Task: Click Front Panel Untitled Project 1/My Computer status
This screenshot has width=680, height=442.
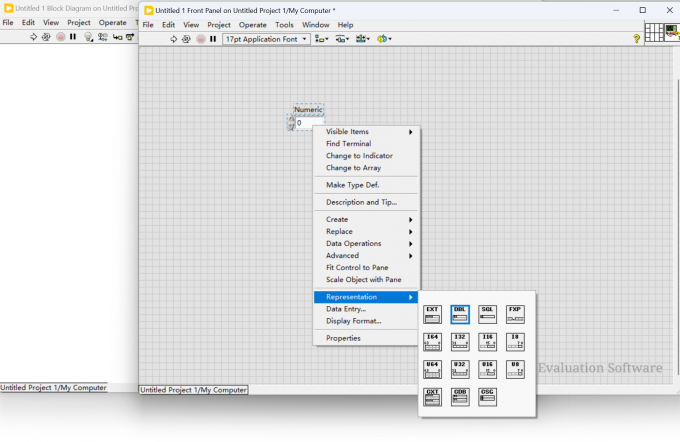Action: click(x=193, y=390)
